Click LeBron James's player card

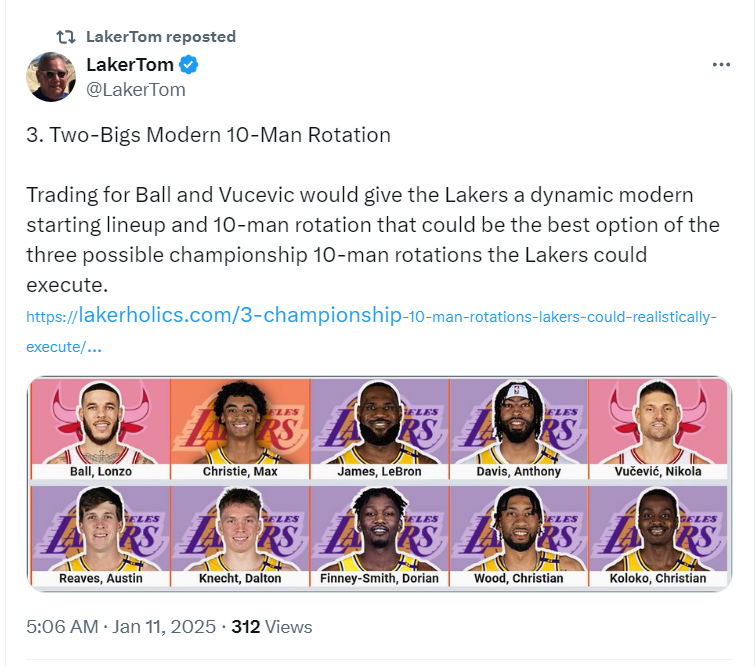(379, 429)
